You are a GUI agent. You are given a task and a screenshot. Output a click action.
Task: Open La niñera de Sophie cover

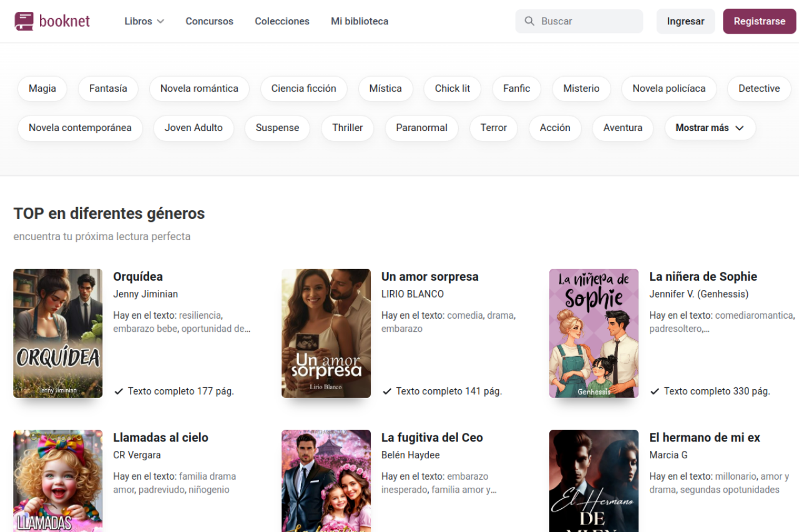(x=594, y=333)
